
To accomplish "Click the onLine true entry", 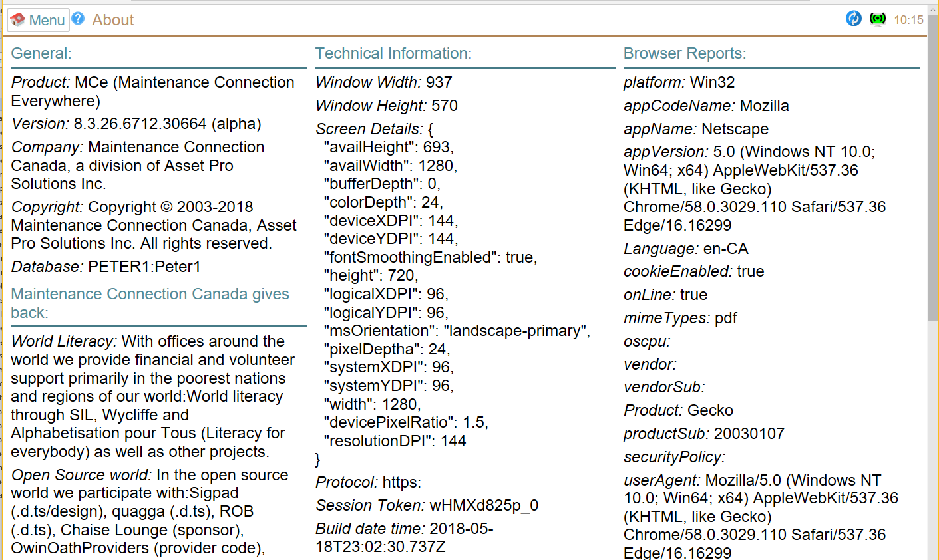I will tap(665, 295).
